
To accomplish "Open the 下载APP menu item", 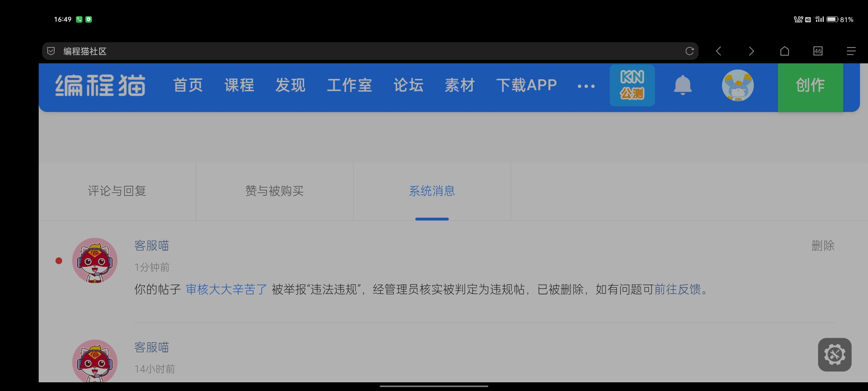I will tap(527, 85).
